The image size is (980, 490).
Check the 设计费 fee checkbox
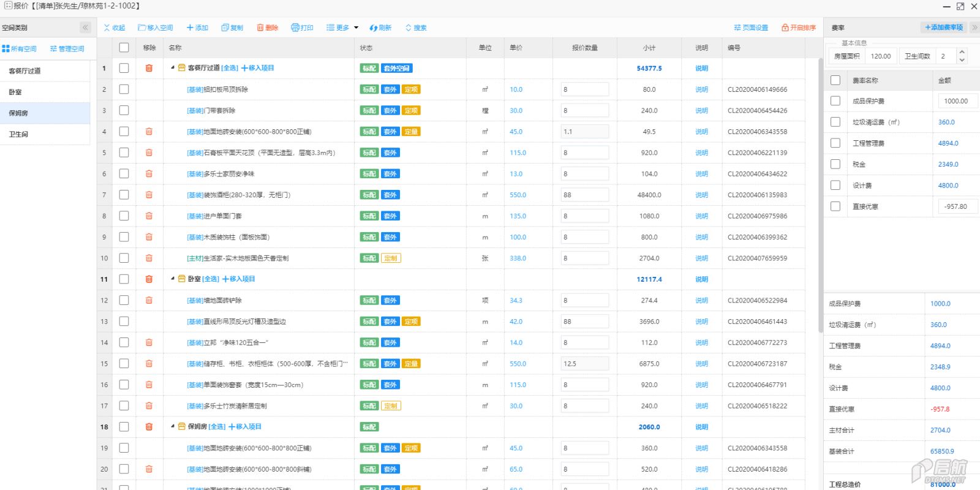tap(835, 185)
